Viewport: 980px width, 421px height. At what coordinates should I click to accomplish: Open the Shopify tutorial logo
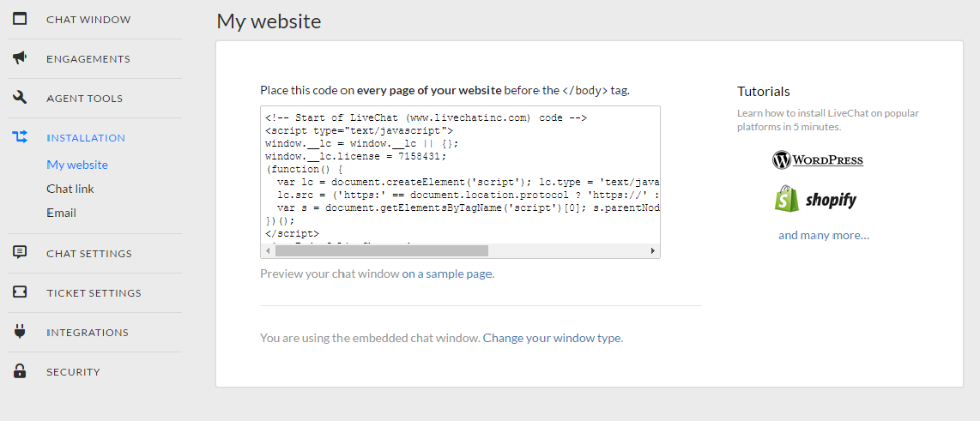click(x=815, y=199)
